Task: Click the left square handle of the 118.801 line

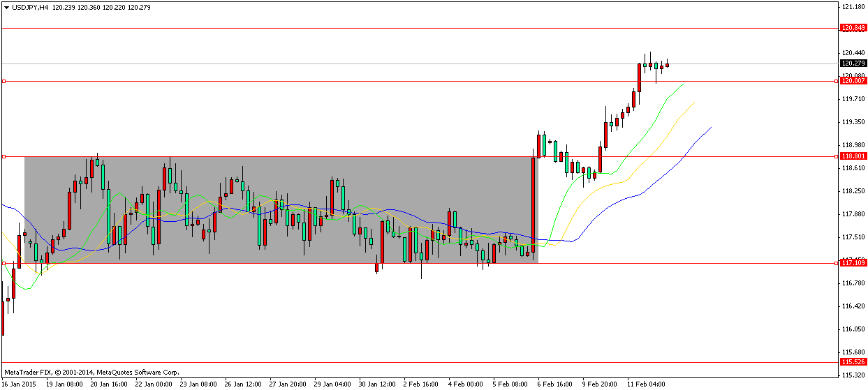Action: (4, 156)
